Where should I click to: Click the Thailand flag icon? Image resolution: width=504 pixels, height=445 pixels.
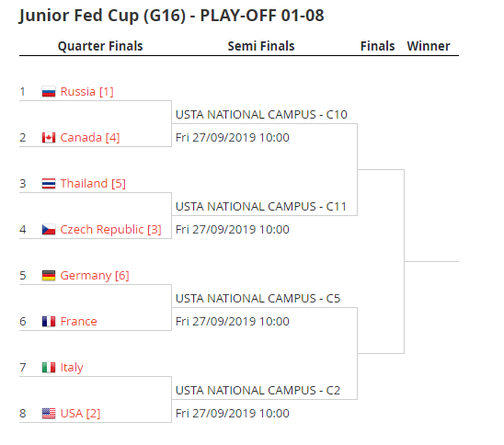click(x=49, y=184)
